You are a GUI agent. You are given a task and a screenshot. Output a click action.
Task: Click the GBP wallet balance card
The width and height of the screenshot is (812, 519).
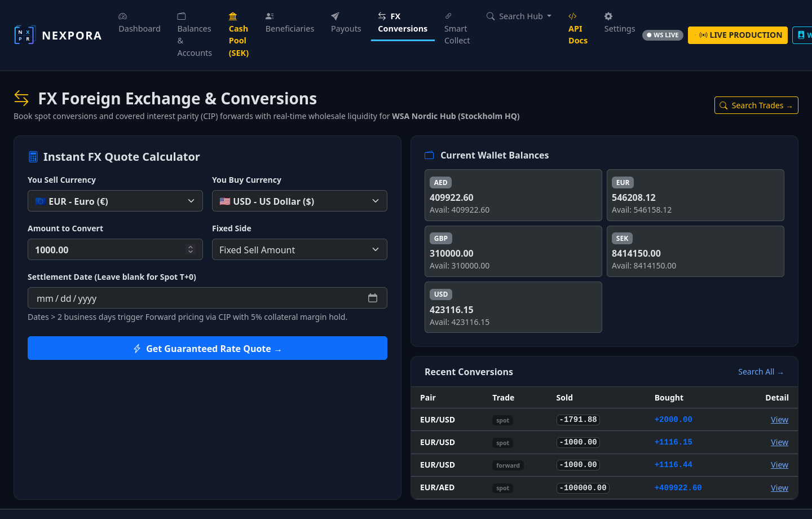513,251
